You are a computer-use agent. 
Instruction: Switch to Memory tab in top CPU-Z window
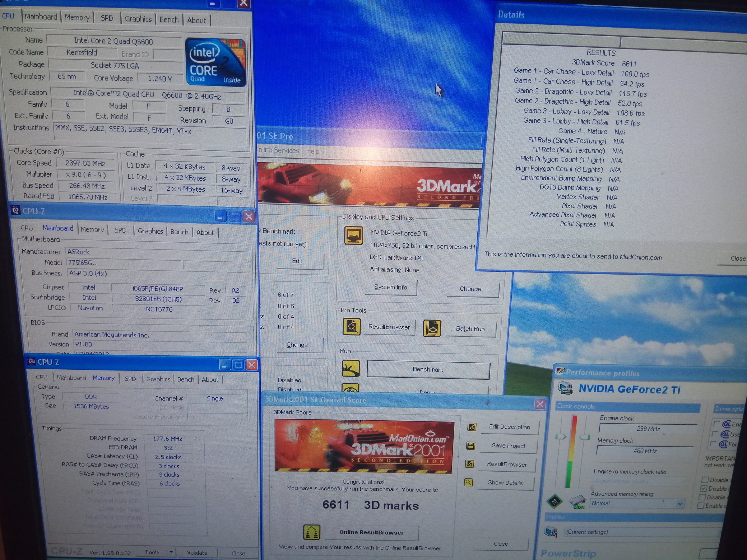(77, 18)
